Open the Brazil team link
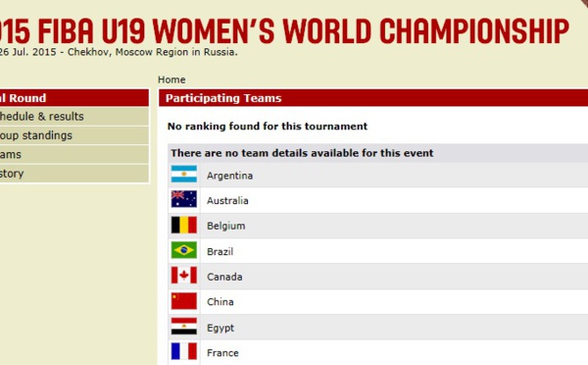Image resolution: width=588 pixels, height=365 pixels. tap(220, 251)
